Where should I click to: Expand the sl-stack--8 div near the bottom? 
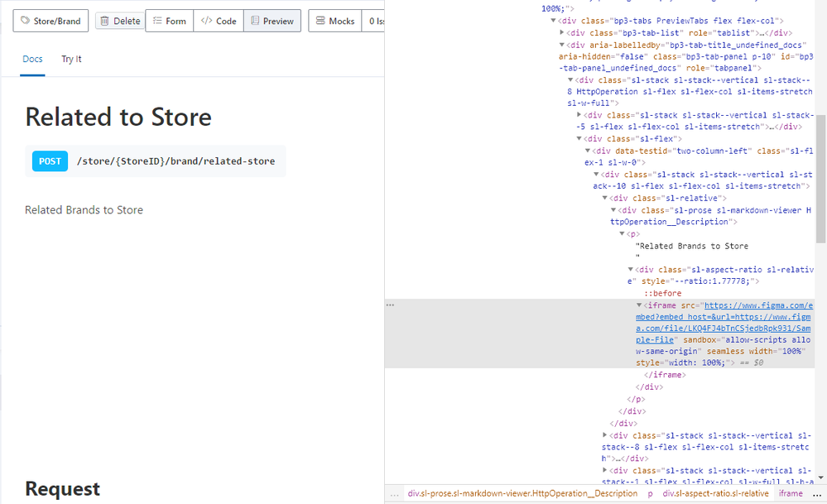pos(605,435)
